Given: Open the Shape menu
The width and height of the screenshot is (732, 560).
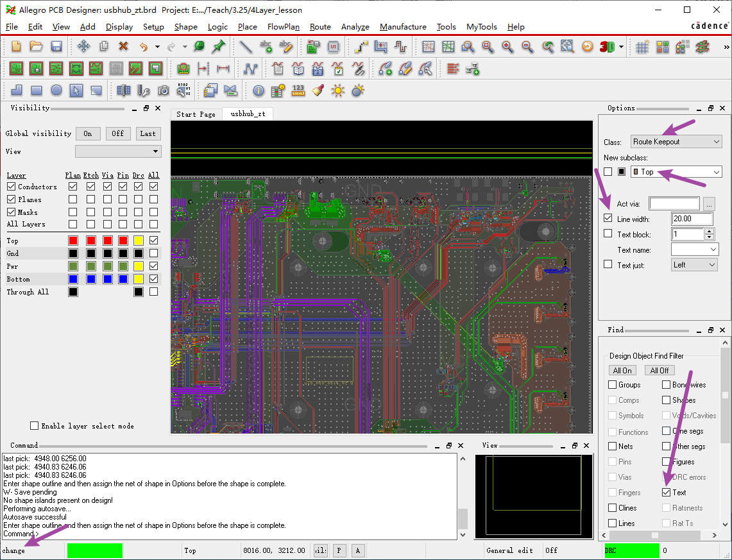Looking at the screenshot, I should pos(186,26).
